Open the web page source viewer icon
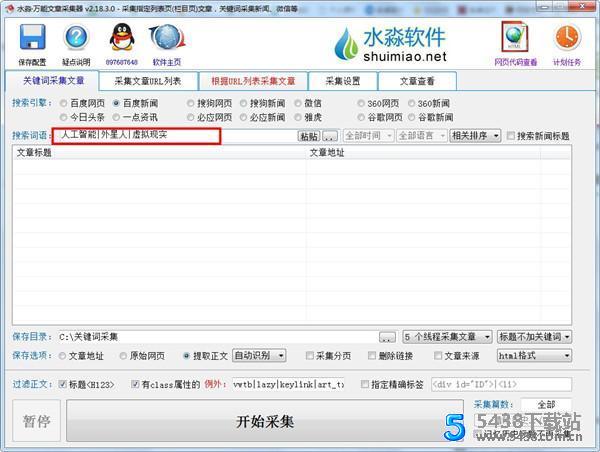600x452 pixels. coord(515,37)
